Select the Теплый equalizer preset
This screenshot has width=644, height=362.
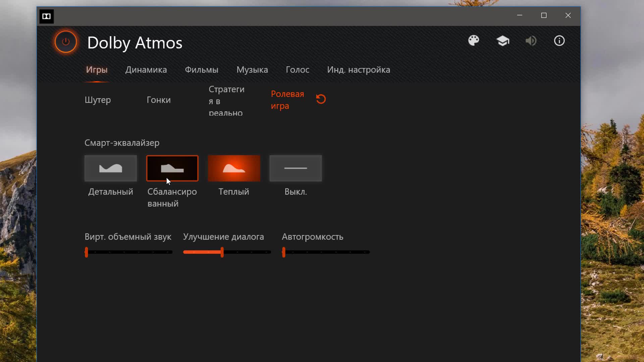pos(234,168)
